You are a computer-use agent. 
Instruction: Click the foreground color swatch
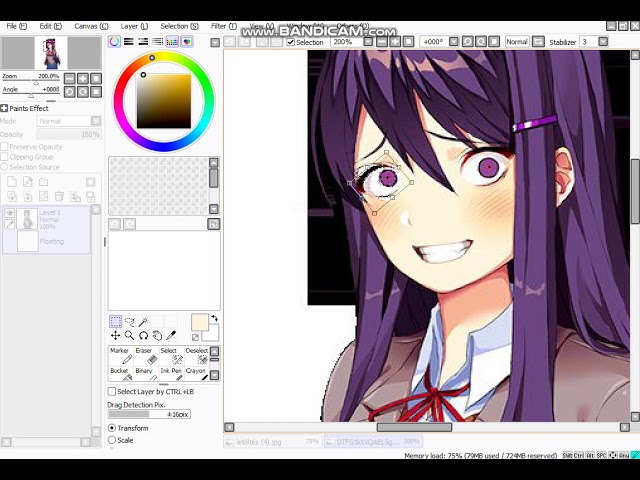[200, 322]
